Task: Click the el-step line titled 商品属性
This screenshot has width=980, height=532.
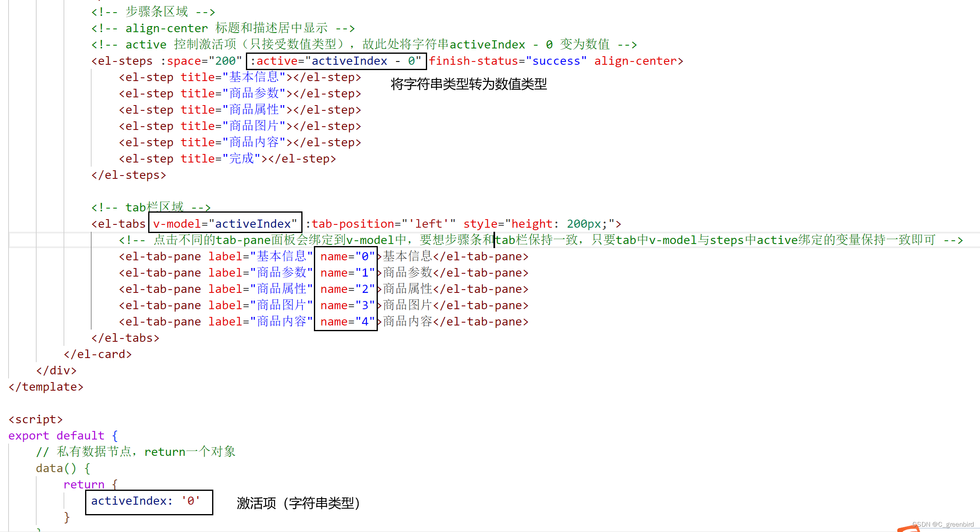Action: pos(240,110)
